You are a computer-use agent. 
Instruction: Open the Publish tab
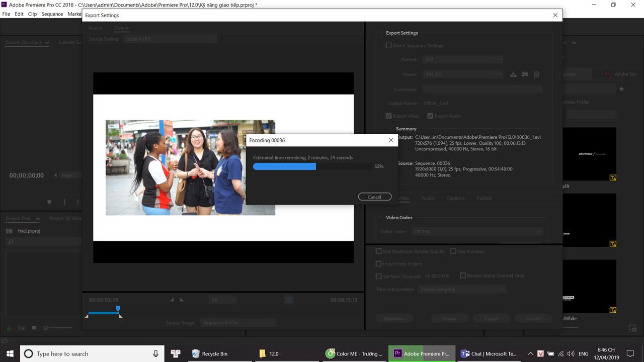click(485, 198)
